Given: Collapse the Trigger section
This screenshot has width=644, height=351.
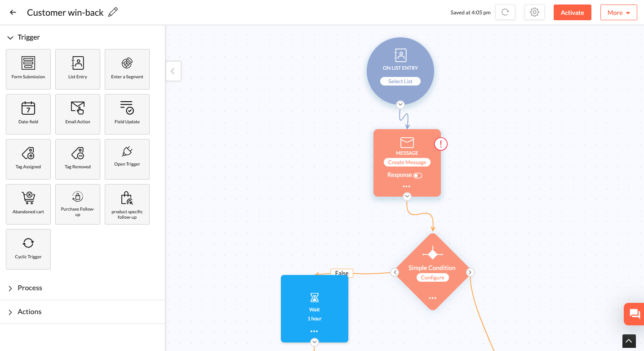Looking at the screenshot, I should coord(10,38).
